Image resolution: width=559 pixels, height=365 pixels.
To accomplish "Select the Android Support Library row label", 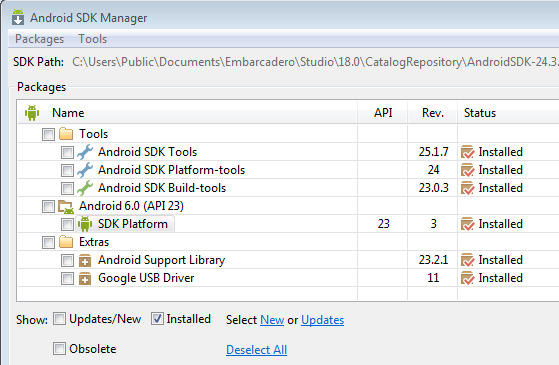I will coord(161,260).
